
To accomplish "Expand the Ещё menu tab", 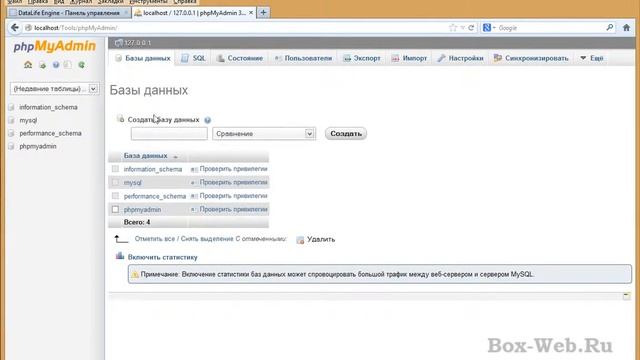I will click(591, 58).
